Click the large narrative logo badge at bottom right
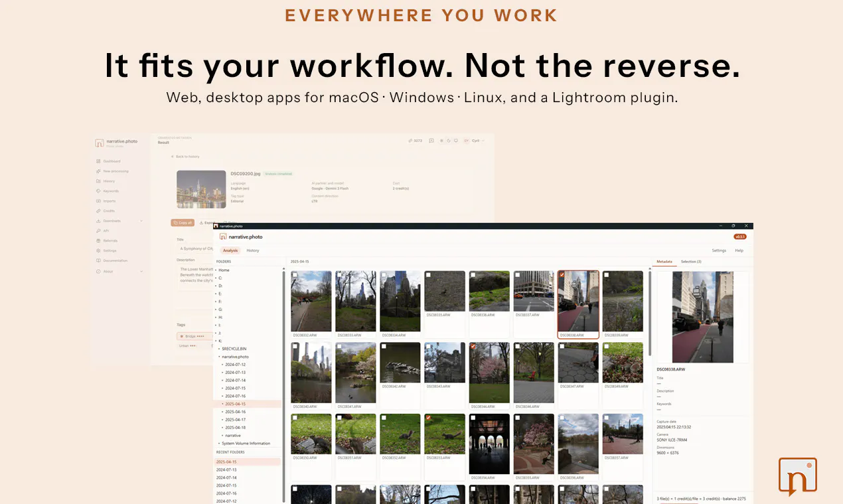 pyautogui.click(x=798, y=476)
